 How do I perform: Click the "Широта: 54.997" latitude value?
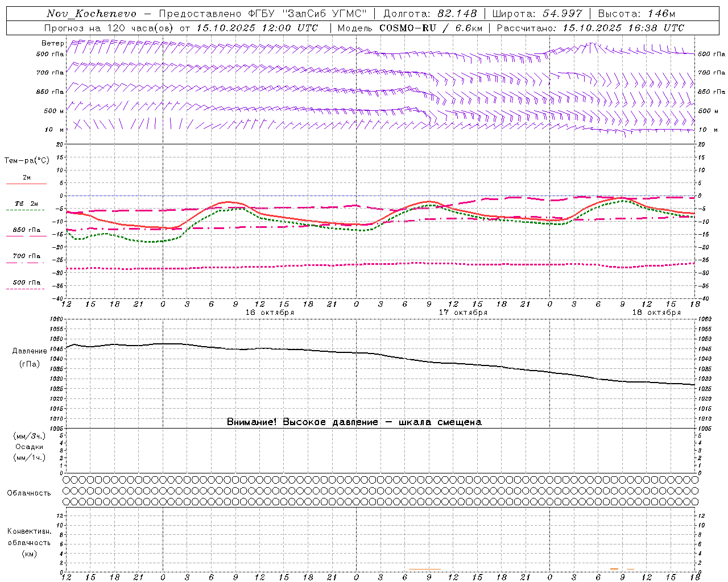[537, 14]
